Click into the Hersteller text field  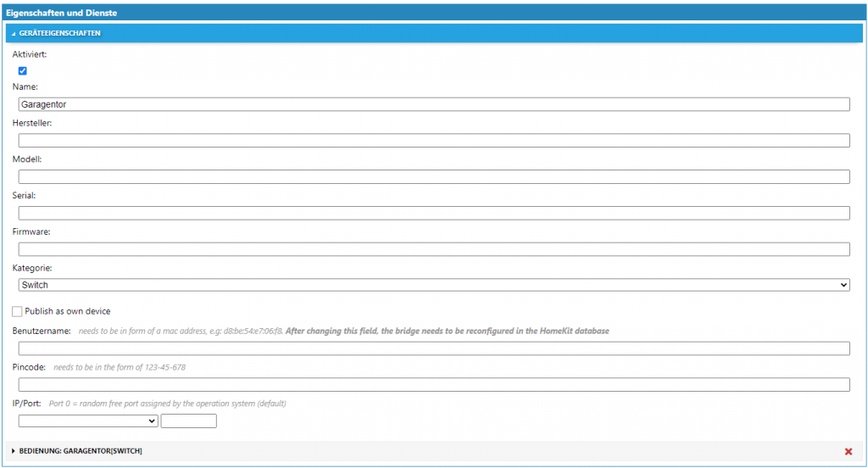click(x=434, y=141)
